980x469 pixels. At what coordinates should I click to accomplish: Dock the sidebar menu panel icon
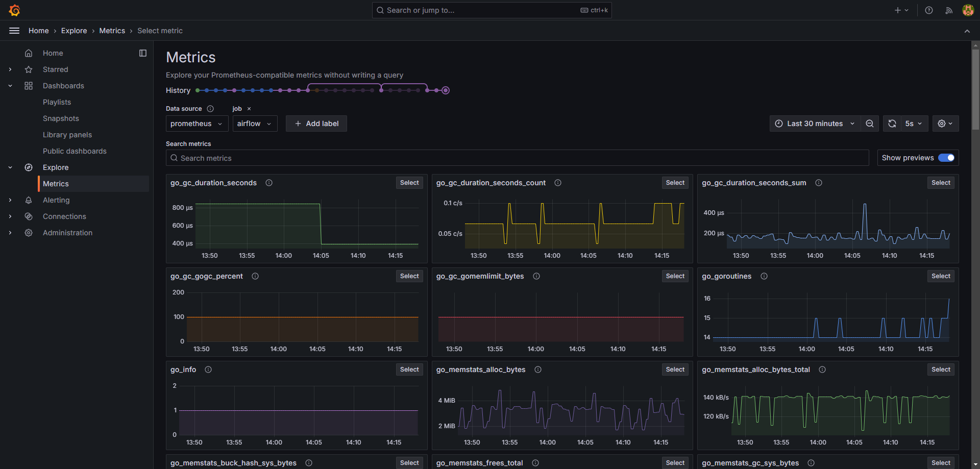tap(143, 53)
